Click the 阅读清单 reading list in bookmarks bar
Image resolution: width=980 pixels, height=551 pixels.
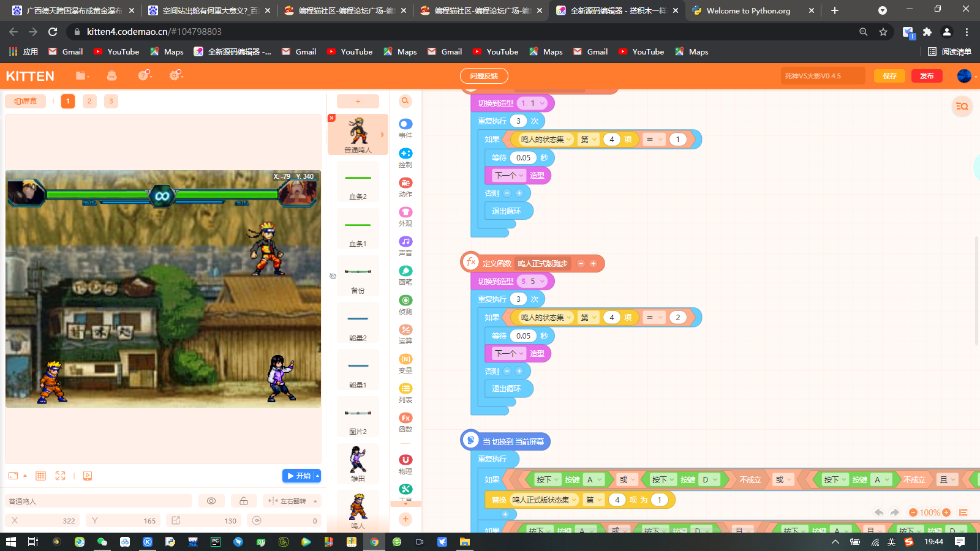[949, 52]
